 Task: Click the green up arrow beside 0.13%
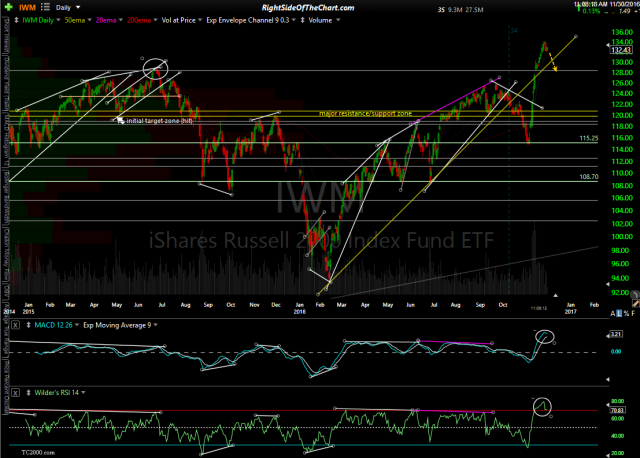(578, 7)
